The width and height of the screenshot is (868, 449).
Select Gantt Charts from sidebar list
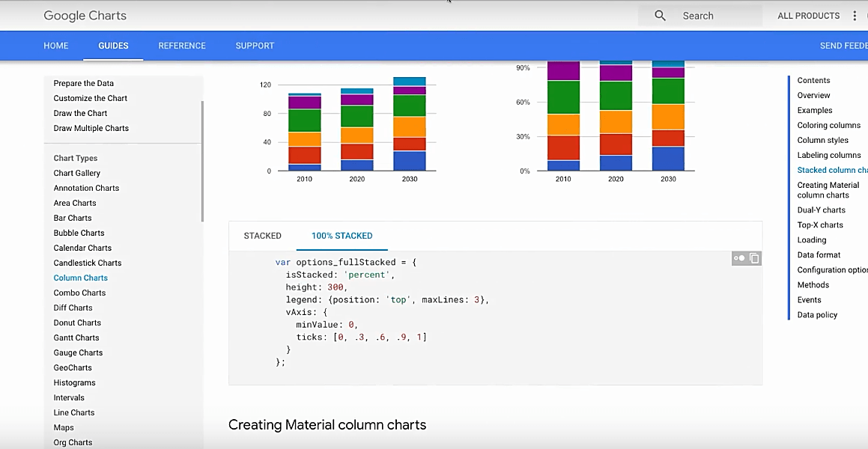click(x=76, y=337)
